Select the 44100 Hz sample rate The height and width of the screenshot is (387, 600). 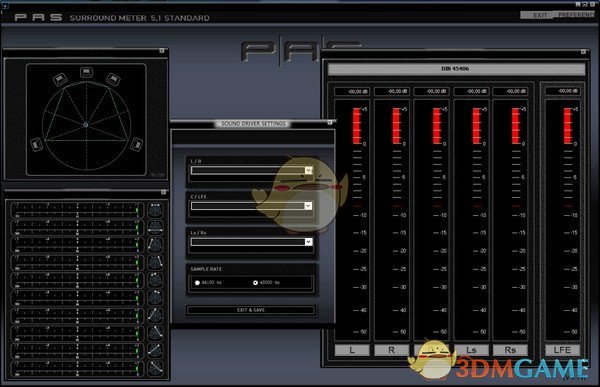coord(197,283)
